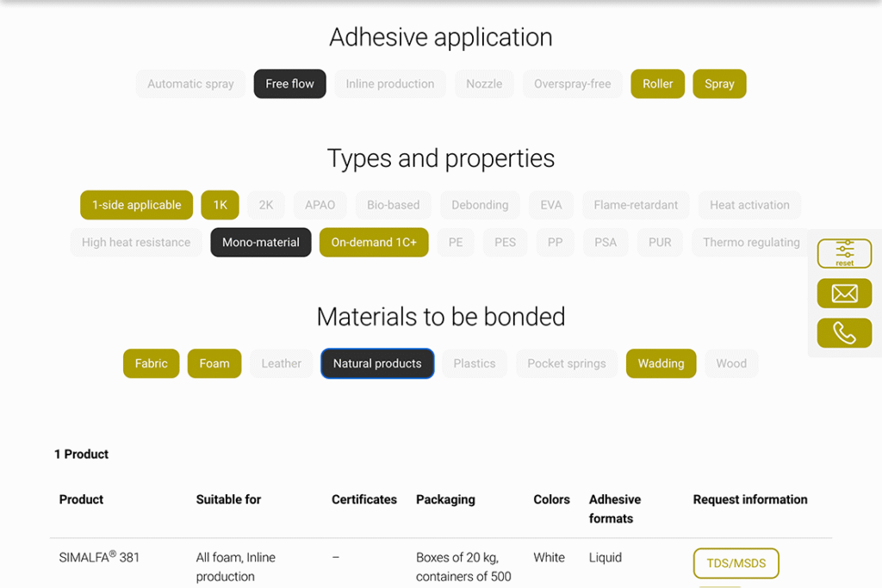This screenshot has width=882, height=588.
Task: Toggle the Mono-material property filter
Action: point(260,242)
